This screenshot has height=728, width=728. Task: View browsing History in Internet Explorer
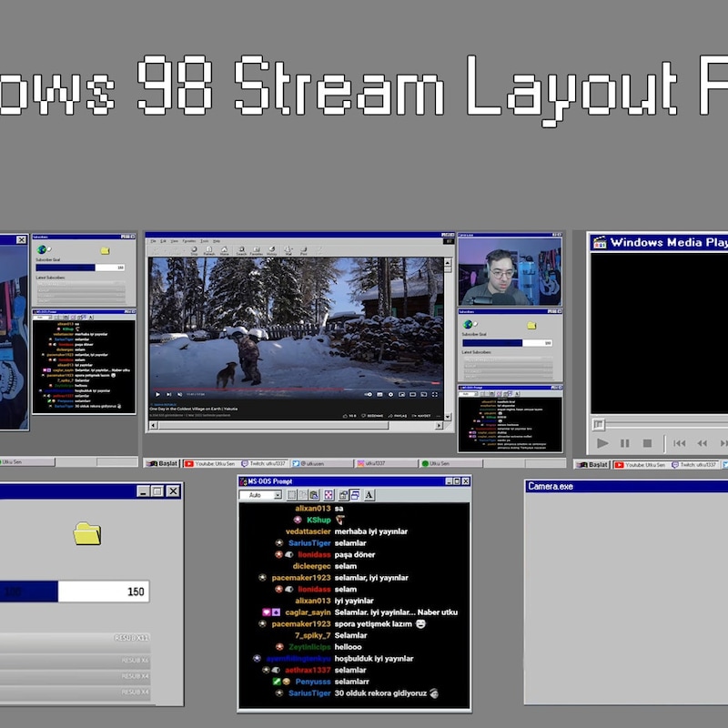(x=271, y=249)
